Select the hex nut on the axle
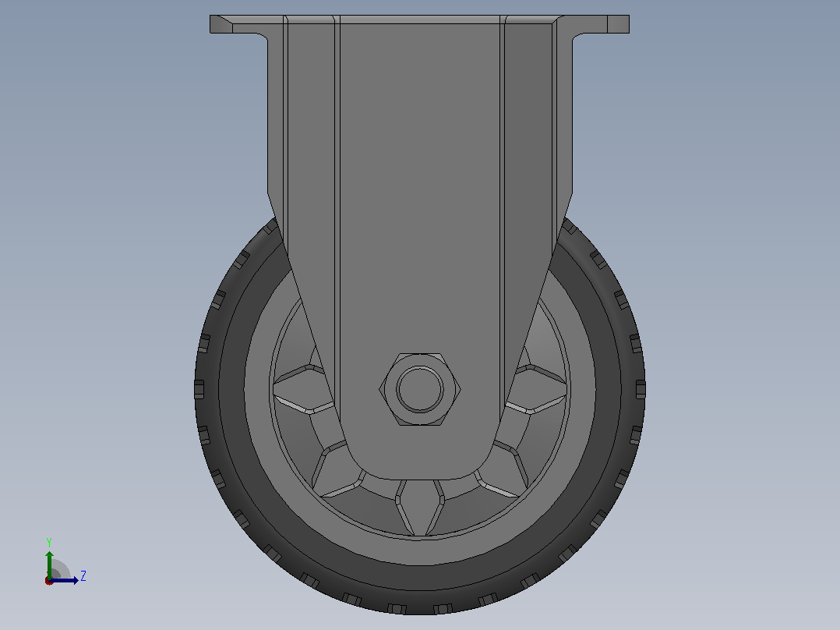 pos(420,389)
